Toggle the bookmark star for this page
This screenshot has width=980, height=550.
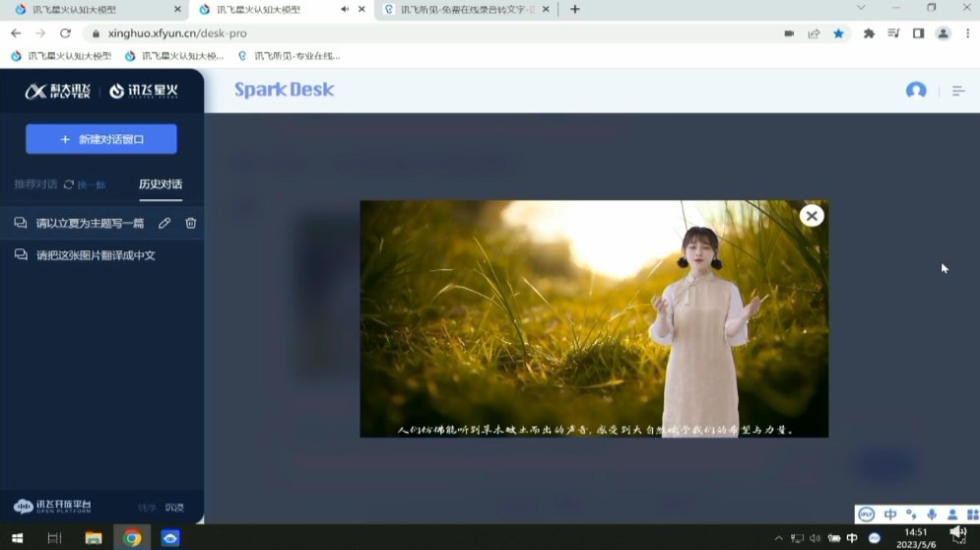(838, 34)
